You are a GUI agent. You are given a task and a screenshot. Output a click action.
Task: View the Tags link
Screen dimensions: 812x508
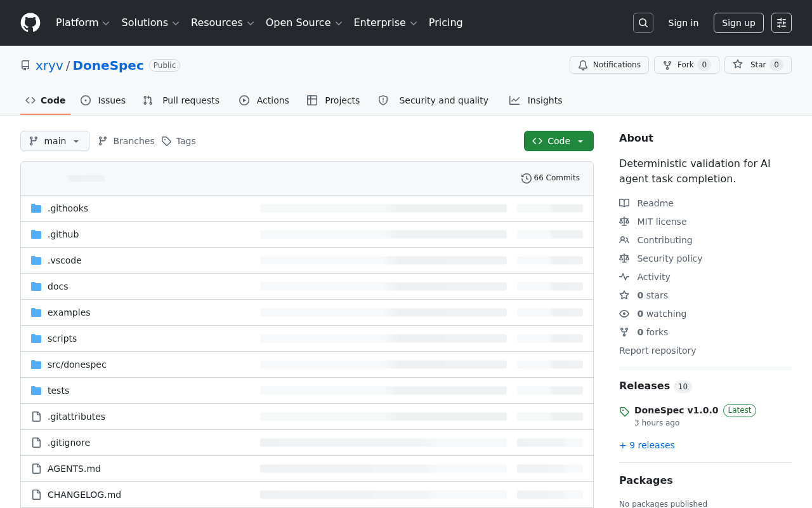(x=179, y=141)
